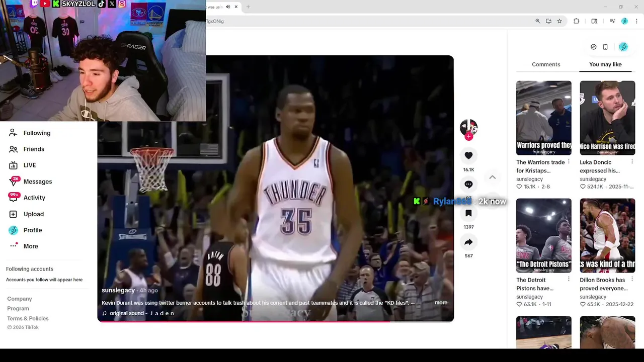Open the Following menu item

click(37, 133)
